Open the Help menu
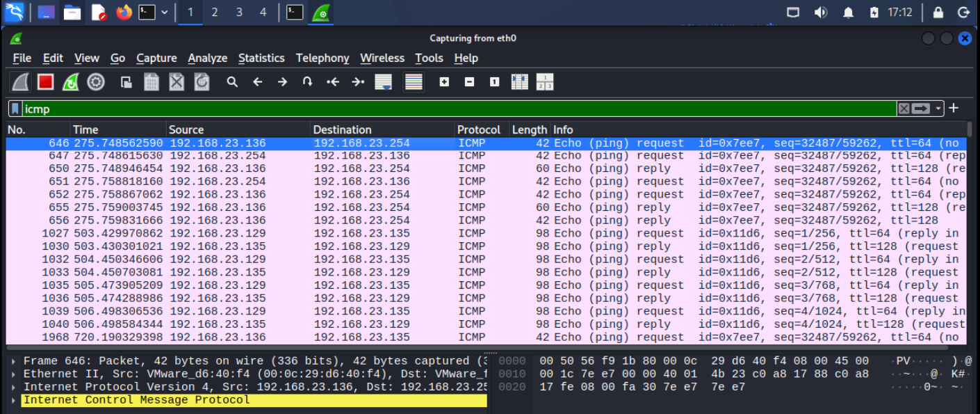980x414 pixels. 466,58
